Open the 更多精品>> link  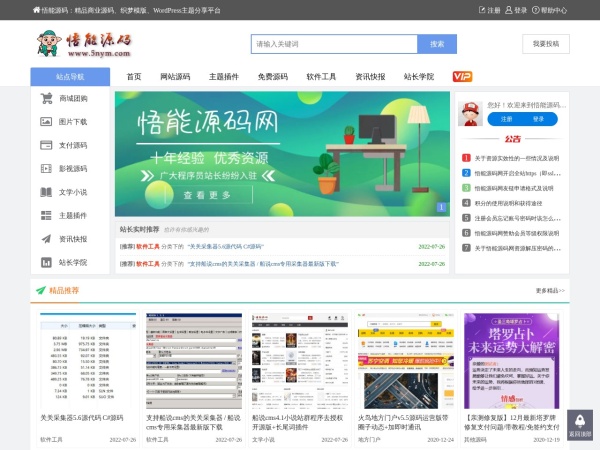point(550,291)
